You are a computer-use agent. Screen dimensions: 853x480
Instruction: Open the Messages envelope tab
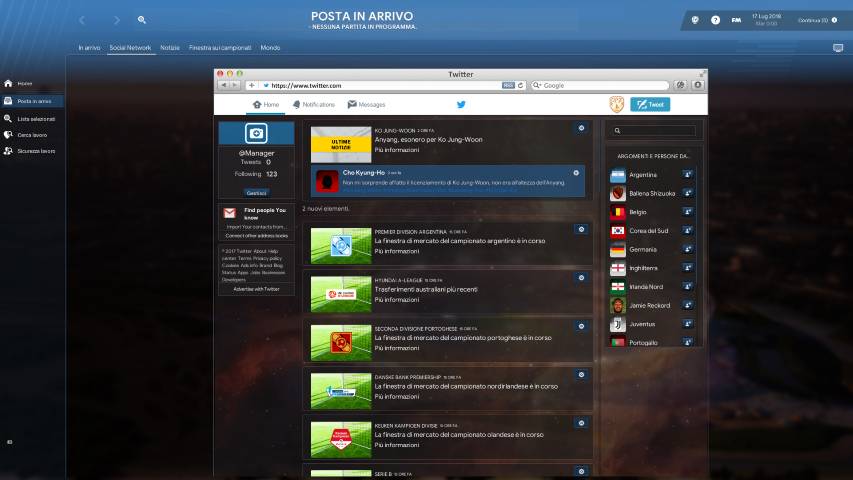(366, 104)
